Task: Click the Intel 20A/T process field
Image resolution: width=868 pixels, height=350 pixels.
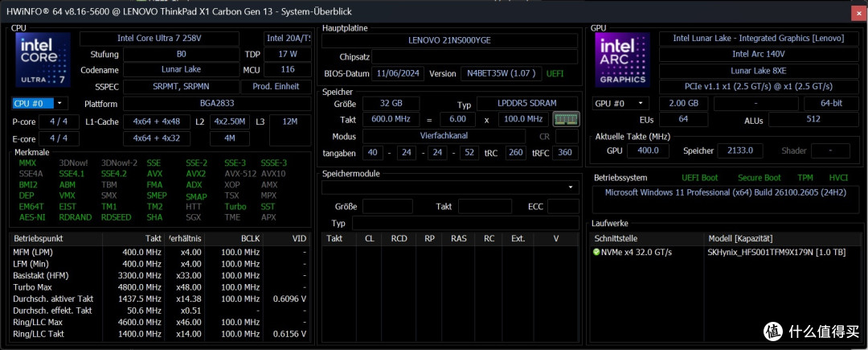Action: click(287, 38)
